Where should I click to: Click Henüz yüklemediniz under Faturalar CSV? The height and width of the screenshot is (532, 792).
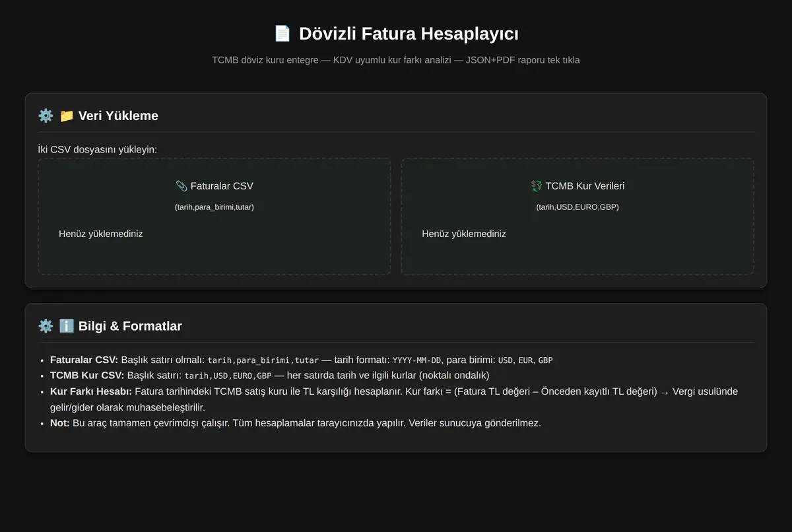click(x=100, y=234)
